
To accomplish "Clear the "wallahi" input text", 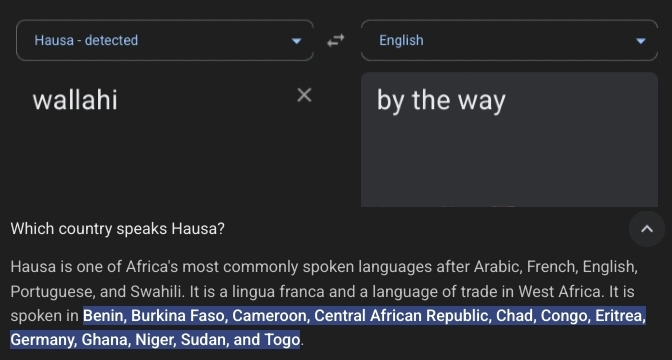I will click(304, 95).
